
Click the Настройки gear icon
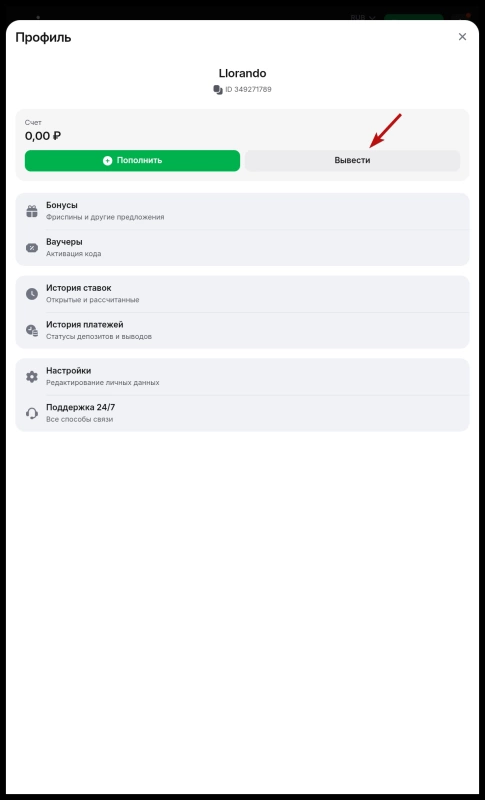32,377
